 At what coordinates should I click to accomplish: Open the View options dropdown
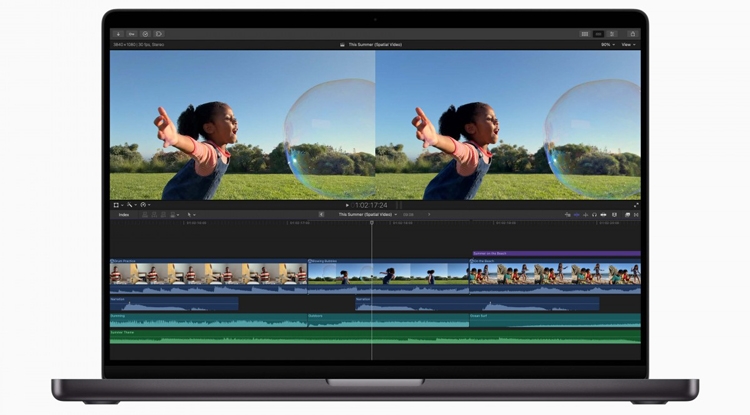coord(628,44)
